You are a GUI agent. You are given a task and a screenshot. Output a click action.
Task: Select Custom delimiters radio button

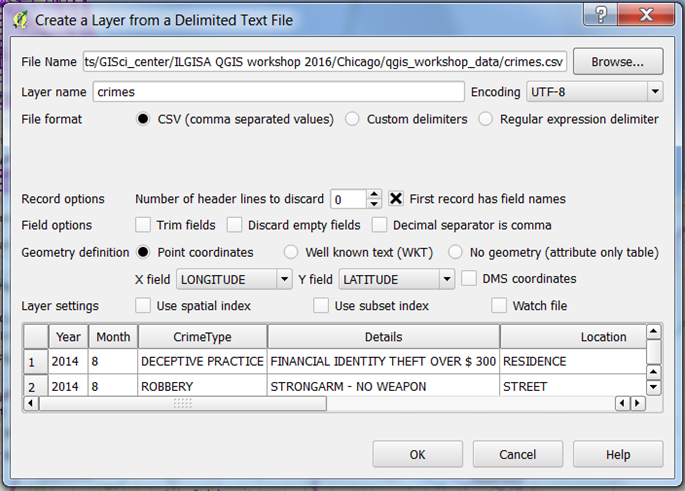[352, 119]
